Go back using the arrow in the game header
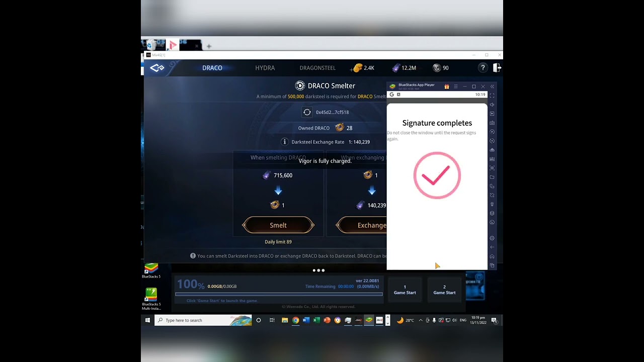The image size is (644, 362). pos(157,68)
